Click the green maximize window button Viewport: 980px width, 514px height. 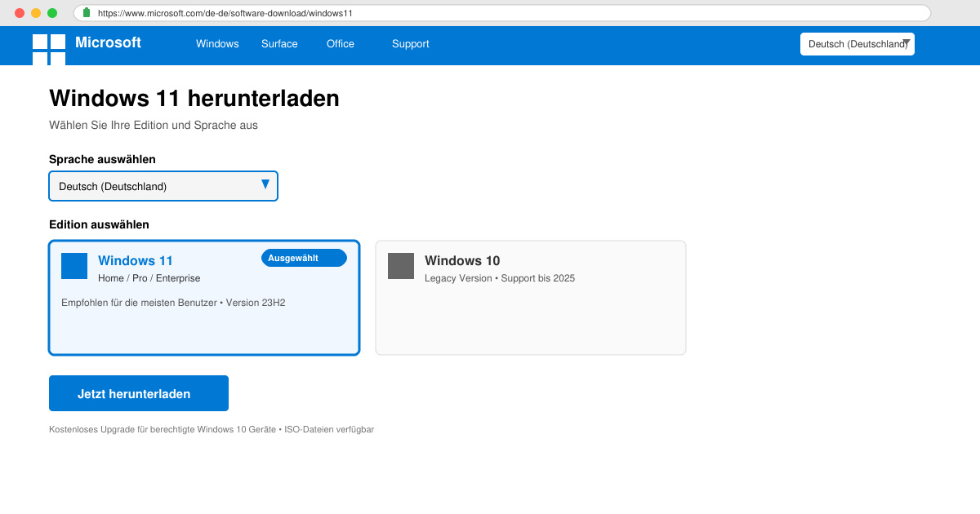[x=52, y=13]
